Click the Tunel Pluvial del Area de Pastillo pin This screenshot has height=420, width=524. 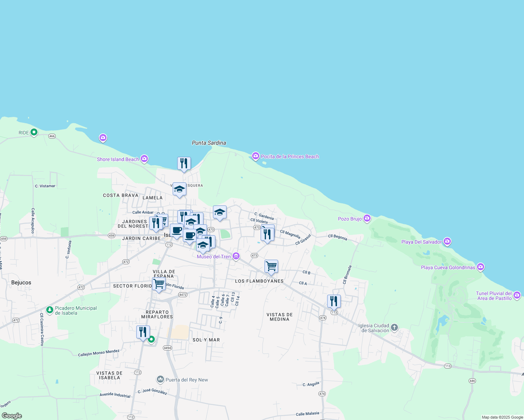pos(517,296)
